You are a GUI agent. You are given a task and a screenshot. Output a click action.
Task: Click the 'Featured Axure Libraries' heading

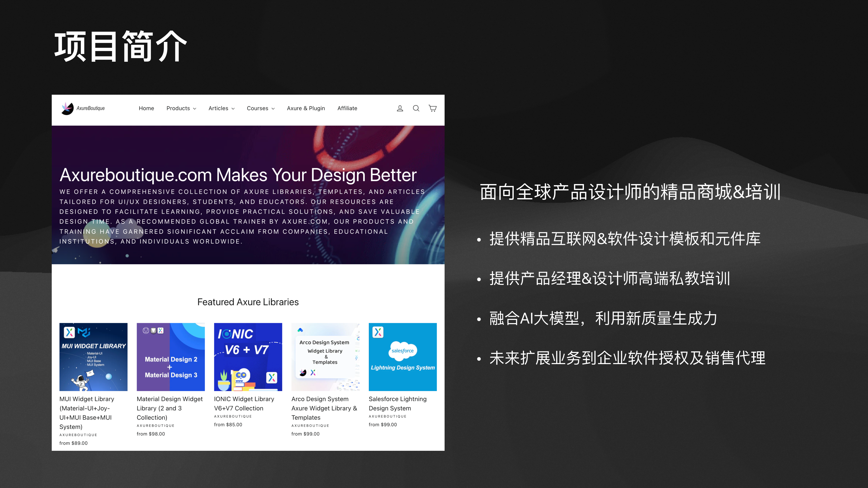point(248,302)
